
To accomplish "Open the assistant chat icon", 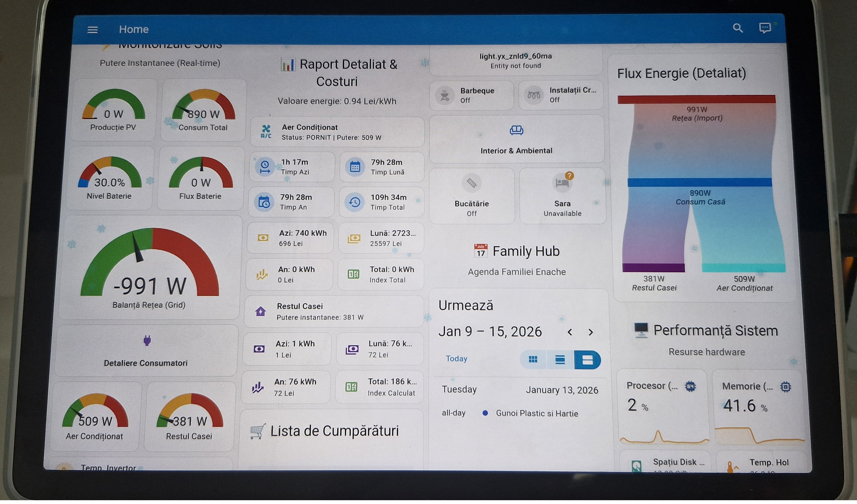I will point(765,28).
